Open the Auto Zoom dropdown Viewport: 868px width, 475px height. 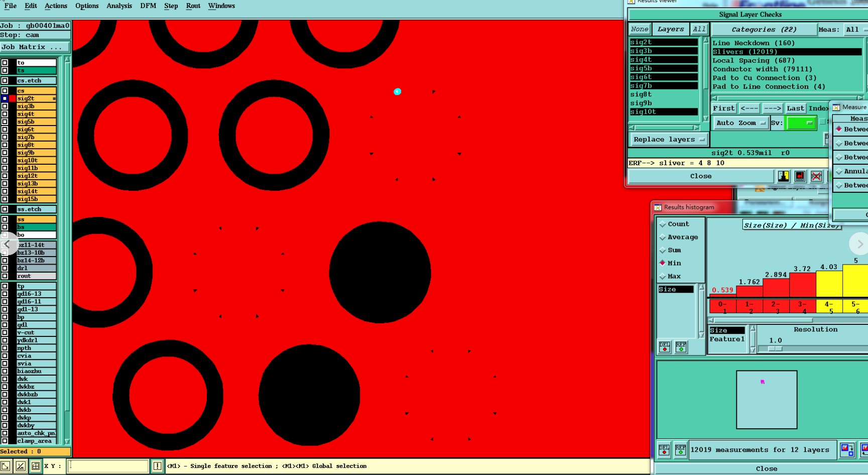(741, 123)
